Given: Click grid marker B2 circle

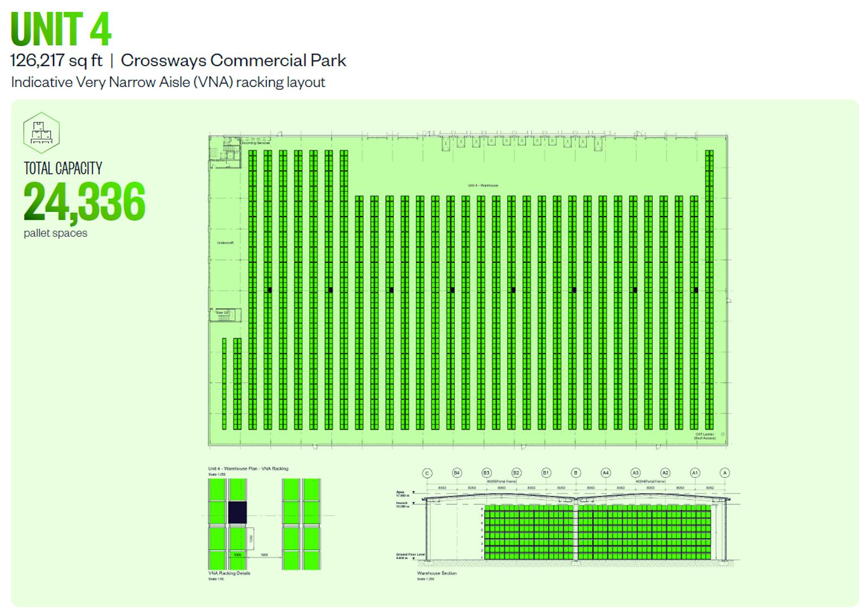Looking at the screenshot, I should tap(516, 473).
